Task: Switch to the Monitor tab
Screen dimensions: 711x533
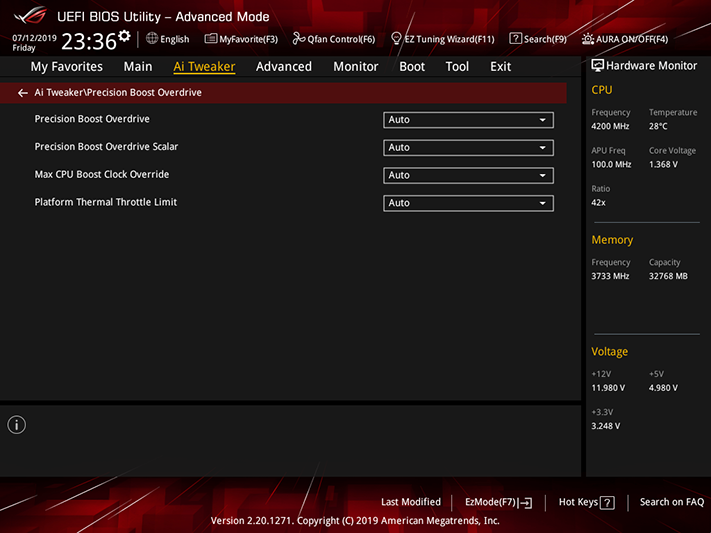Action: point(356,67)
